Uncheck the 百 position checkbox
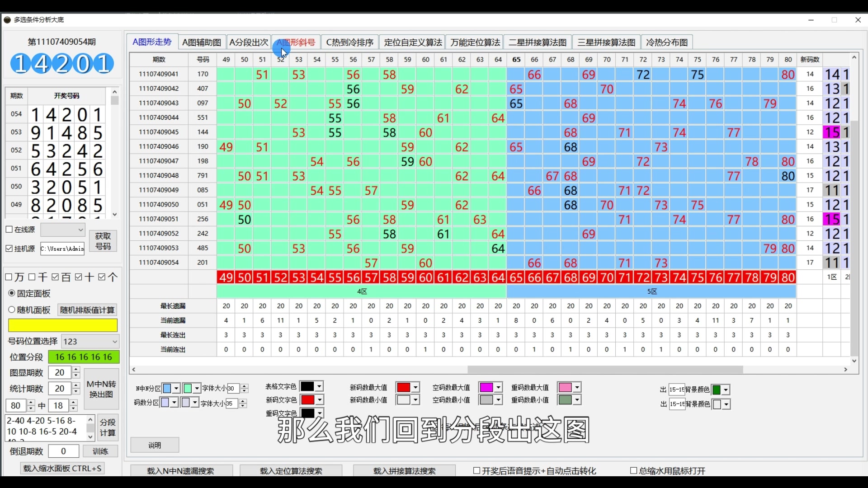This screenshot has height=488, width=868. click(x=55, y=277)
